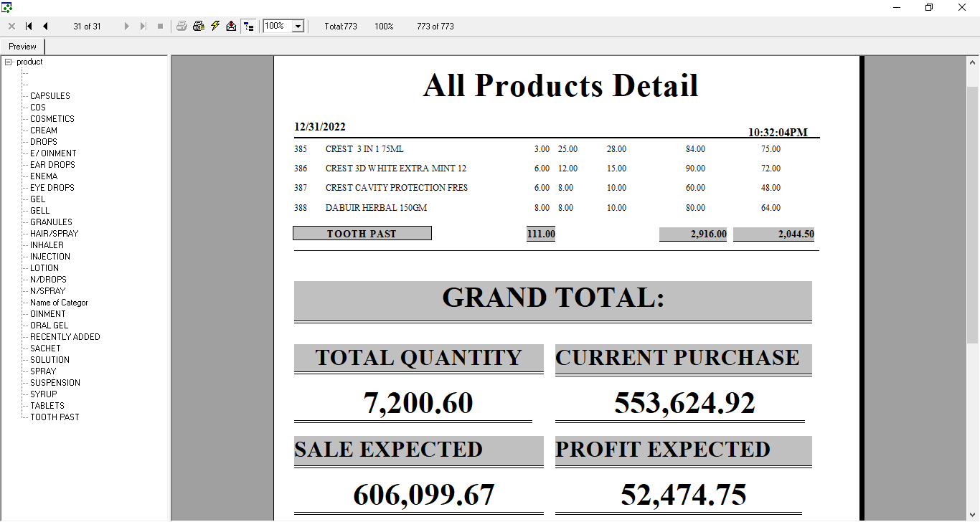Open printer setup

point(199,27)
